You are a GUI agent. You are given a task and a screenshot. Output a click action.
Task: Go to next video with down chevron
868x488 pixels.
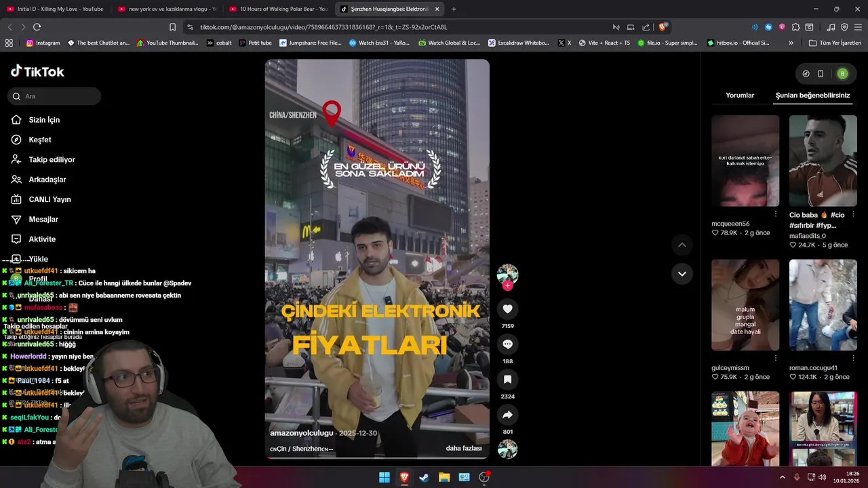682,274
